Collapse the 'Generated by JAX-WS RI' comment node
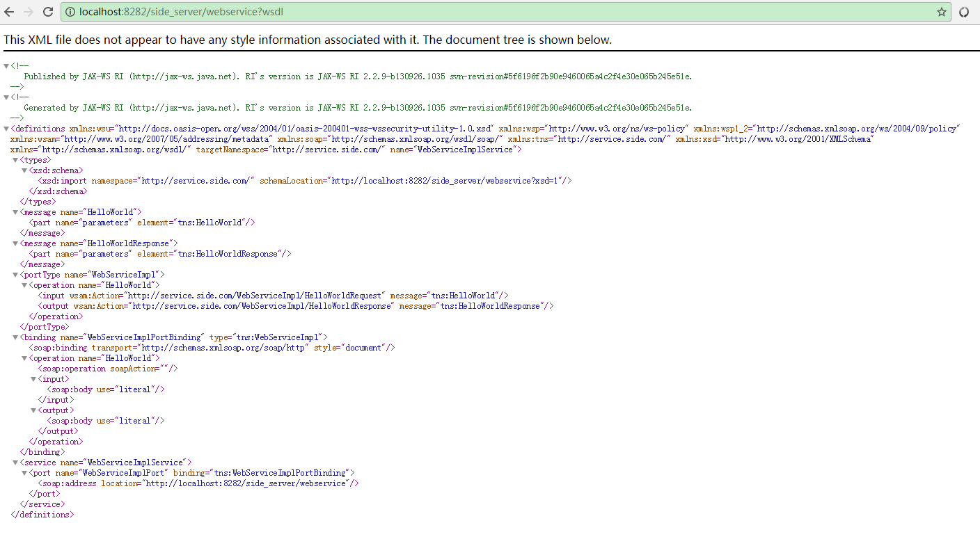This screenshot has width=980, height=555. [6, 97]
